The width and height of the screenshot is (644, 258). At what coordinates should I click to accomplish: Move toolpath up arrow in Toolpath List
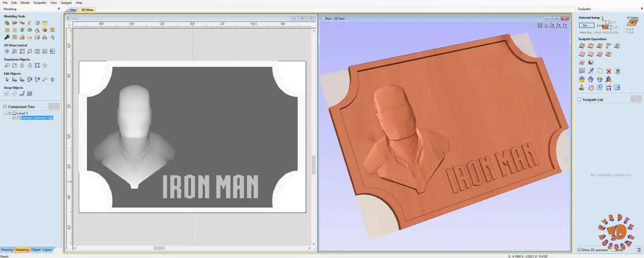(633, 98)
